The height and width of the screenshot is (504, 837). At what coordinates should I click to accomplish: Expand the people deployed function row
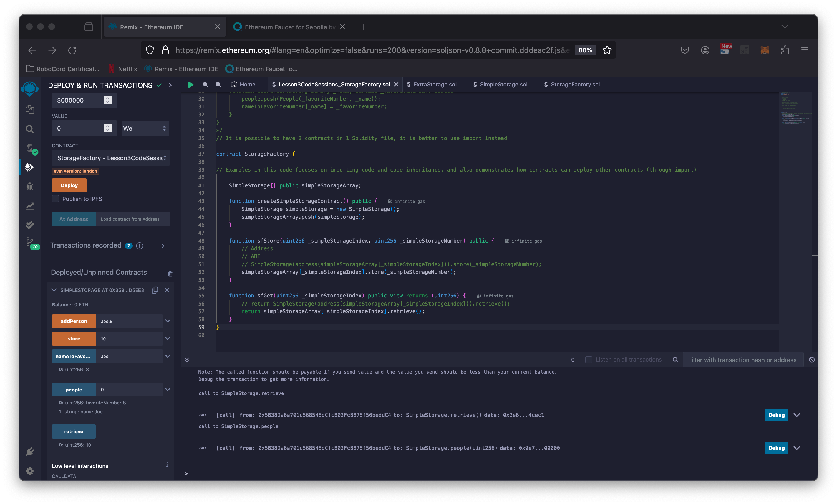coord(167,389)
